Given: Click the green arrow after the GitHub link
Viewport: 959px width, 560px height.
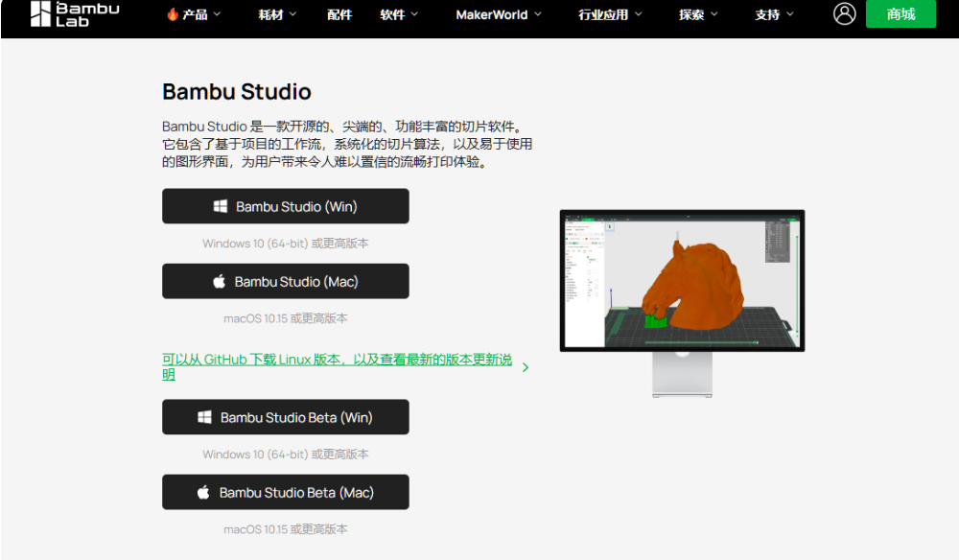Looking at the screenshot, I should (526, 367).
